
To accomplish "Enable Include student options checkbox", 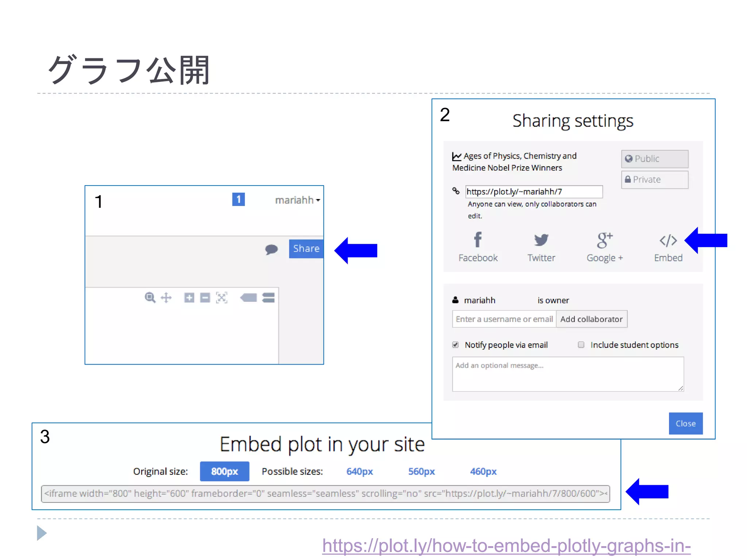I will point(581,345).
